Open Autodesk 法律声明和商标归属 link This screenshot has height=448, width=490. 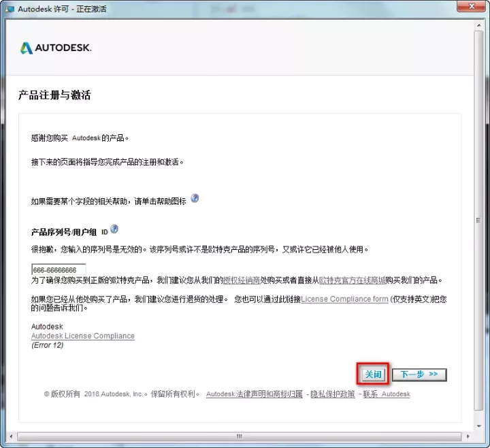coord(255,394)
